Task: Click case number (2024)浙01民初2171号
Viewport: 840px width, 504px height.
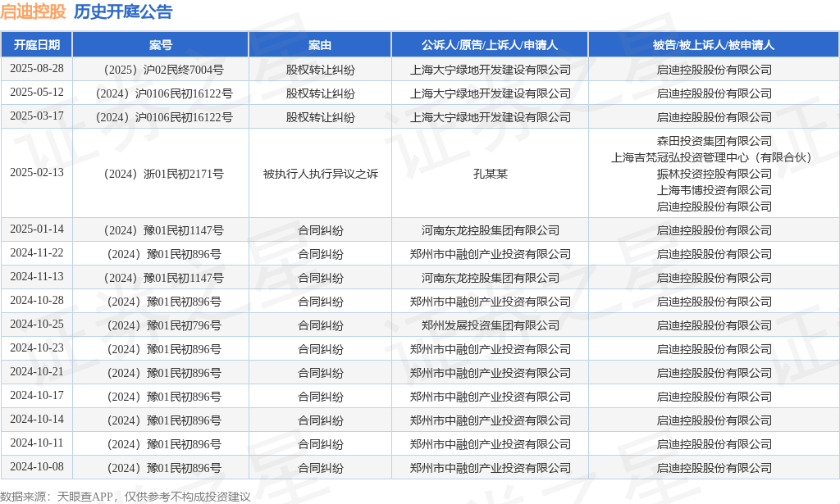Action: [161, 174]
